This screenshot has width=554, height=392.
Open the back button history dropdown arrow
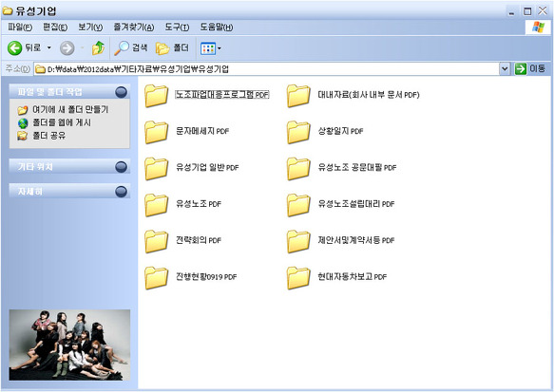coord(49,47)
